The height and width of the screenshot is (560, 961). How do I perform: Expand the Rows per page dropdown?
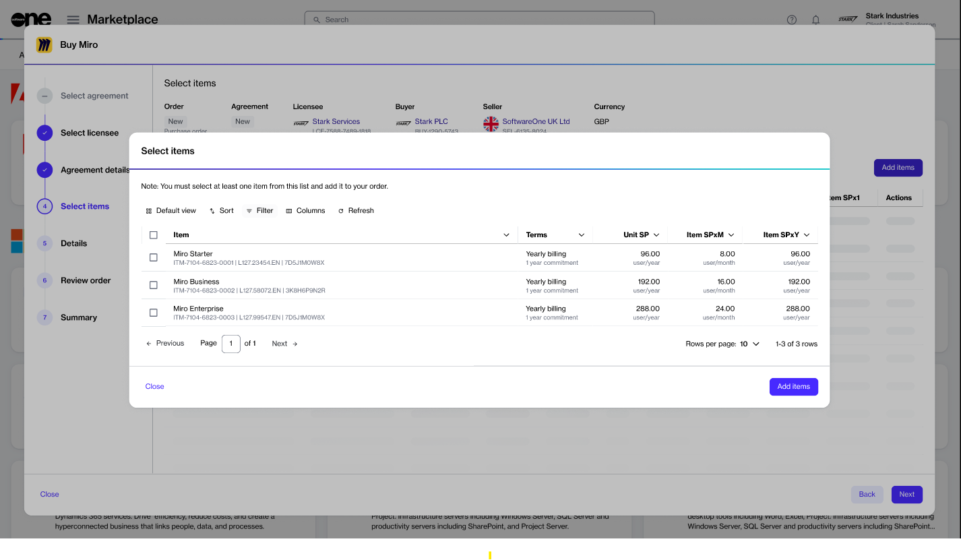point(749,344)
